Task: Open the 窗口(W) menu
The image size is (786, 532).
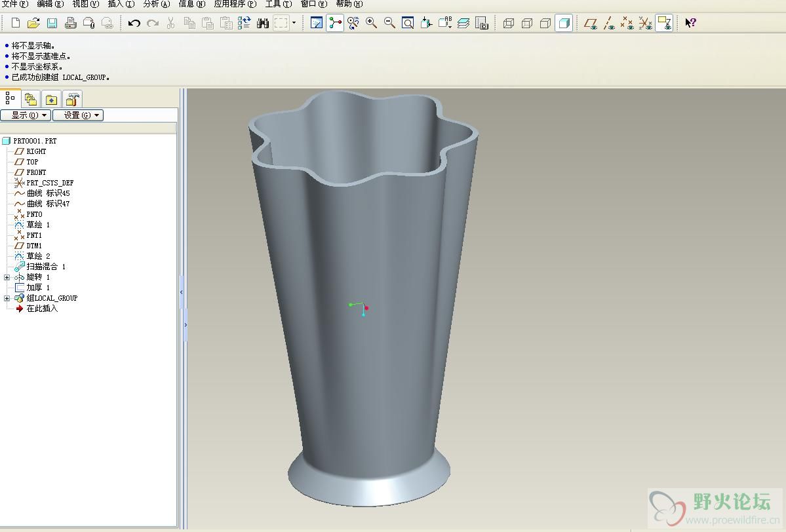Action: click(314, 4)
